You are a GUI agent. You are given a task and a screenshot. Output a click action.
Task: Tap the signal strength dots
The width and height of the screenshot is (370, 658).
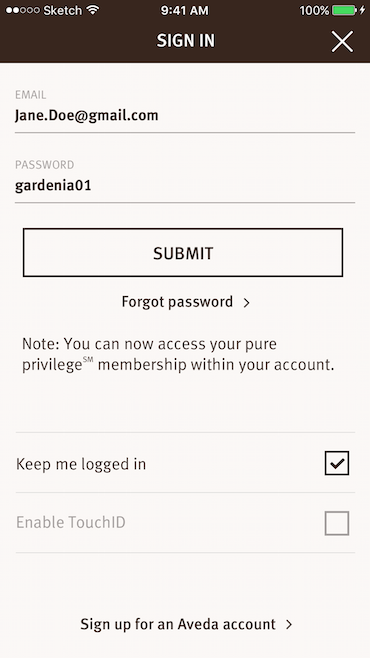click(23, 10)
